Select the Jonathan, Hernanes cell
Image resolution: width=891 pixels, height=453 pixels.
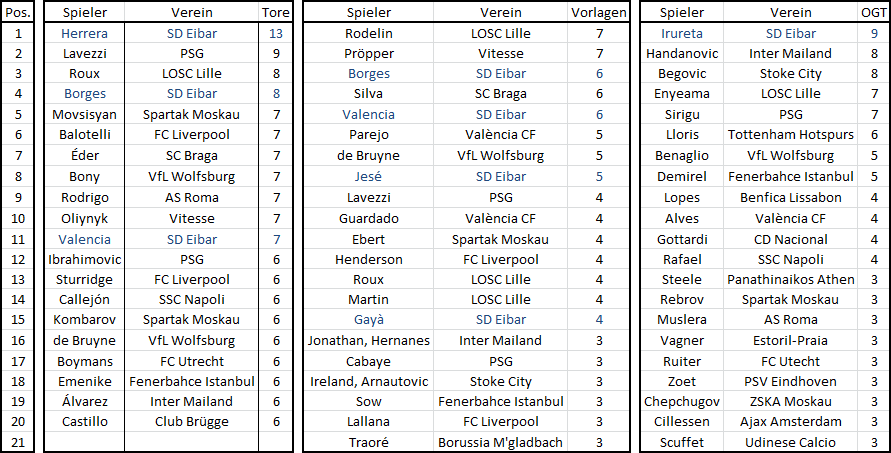coord(368,340)
